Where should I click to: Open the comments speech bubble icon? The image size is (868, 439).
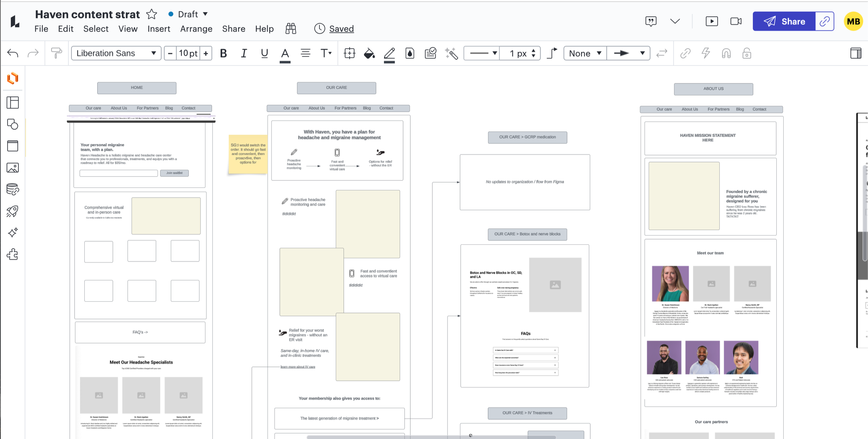click(x=651, y=21)
